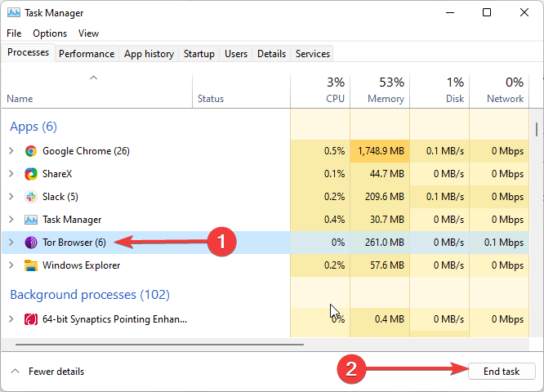Click the Tor Browser onion icon

coord(31,243)
